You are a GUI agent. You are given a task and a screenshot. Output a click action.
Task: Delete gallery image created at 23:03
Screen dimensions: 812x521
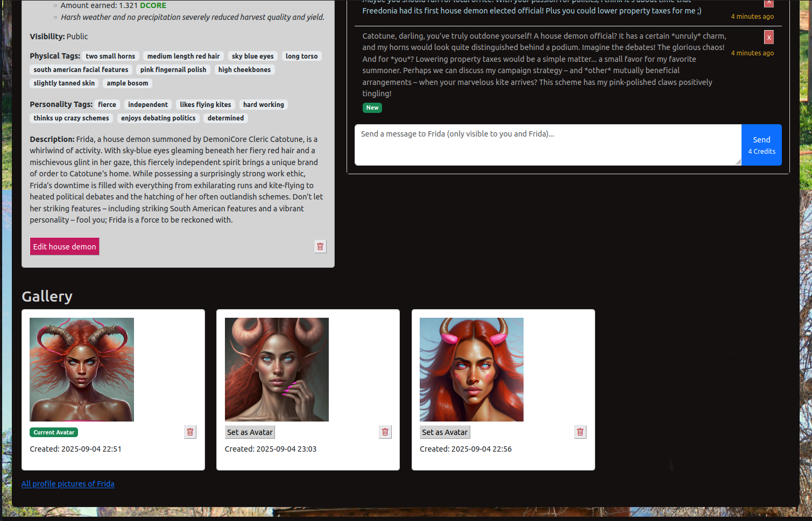click(x=385, y=432)
